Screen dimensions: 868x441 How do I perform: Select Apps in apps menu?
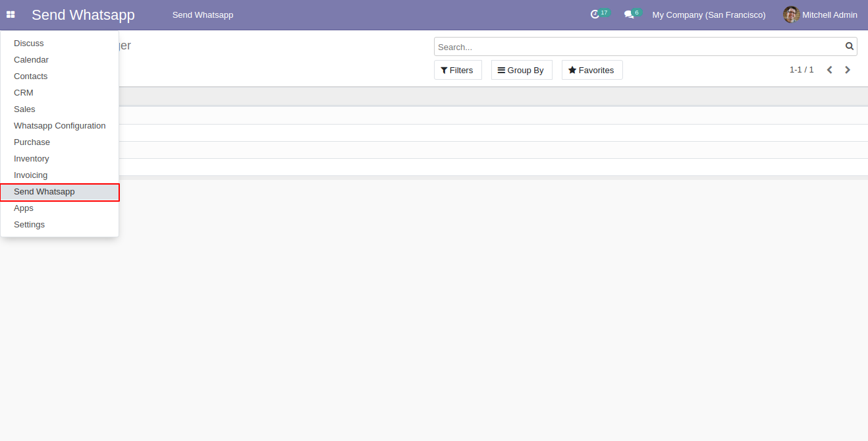59,208
